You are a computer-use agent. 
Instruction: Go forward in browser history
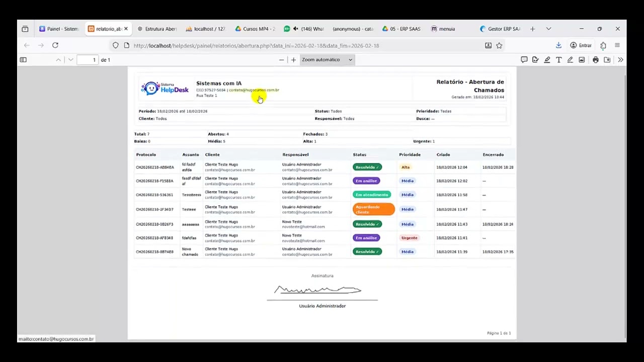tap(41, 45)
